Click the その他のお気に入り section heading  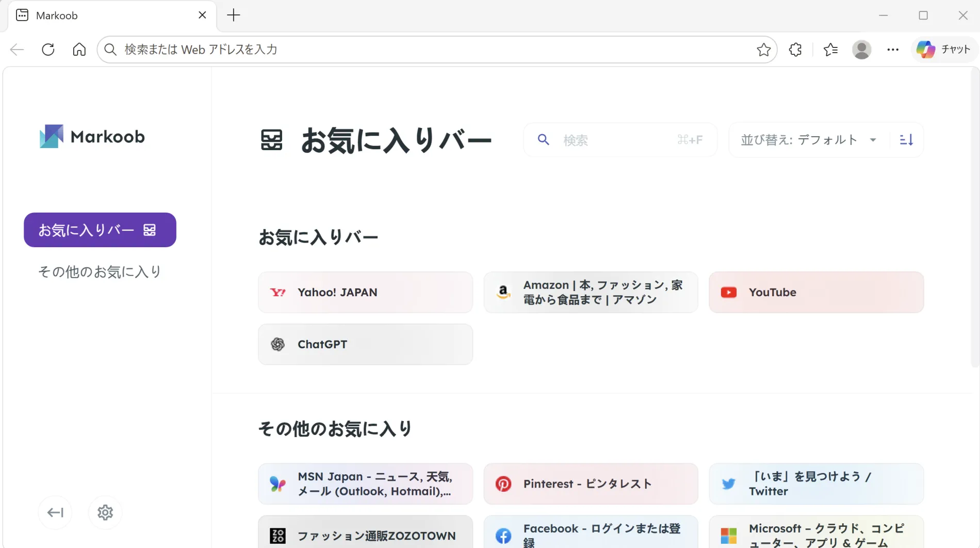point(335,429)
